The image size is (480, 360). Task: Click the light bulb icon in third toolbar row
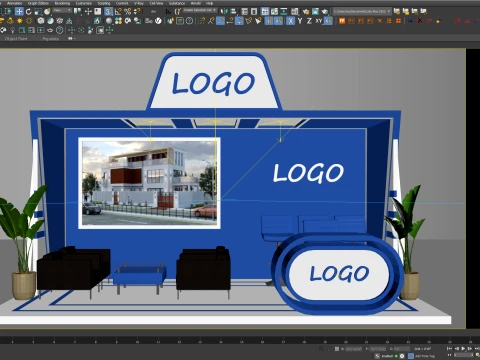point(13,30)
